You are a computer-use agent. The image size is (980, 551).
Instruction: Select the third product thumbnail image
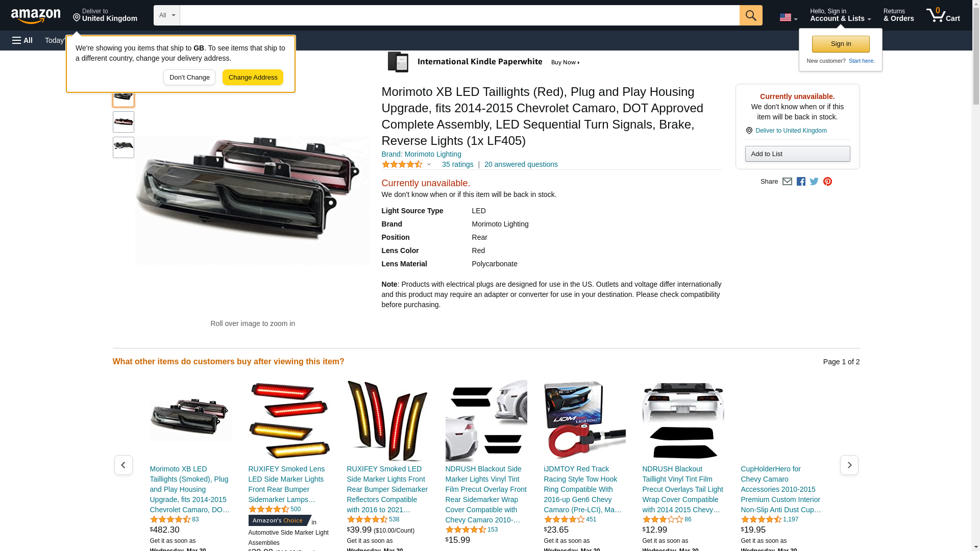[124, 147]
